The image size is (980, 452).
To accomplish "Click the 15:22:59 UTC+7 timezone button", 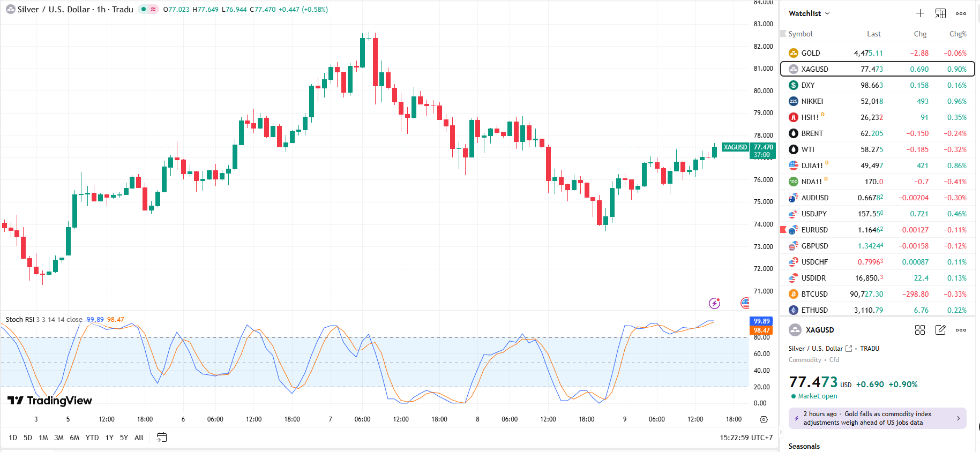I will 746,438.
